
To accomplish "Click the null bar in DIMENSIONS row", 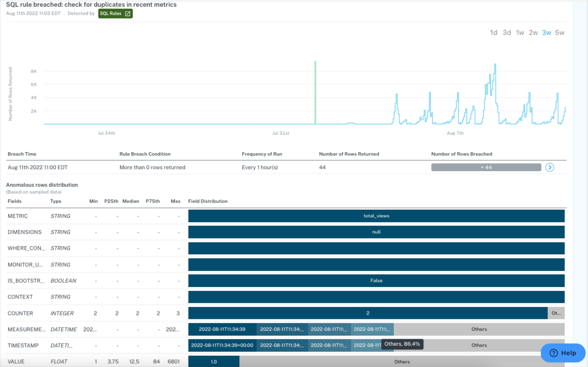I will 376,232.
